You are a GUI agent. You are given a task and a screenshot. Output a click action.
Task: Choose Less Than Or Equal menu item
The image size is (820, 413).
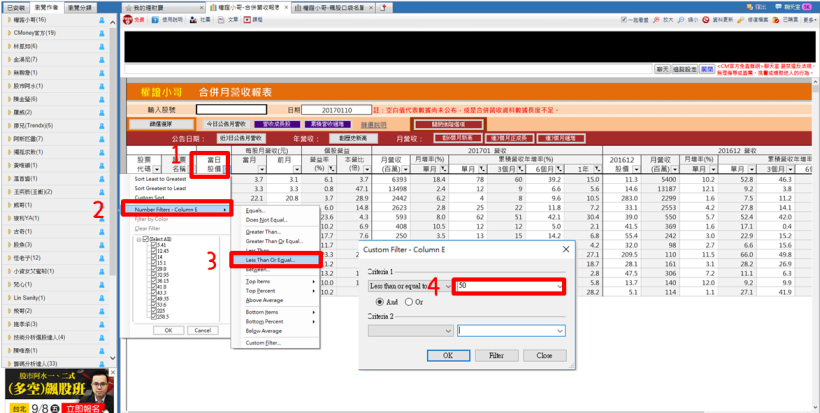pos(278,259)
